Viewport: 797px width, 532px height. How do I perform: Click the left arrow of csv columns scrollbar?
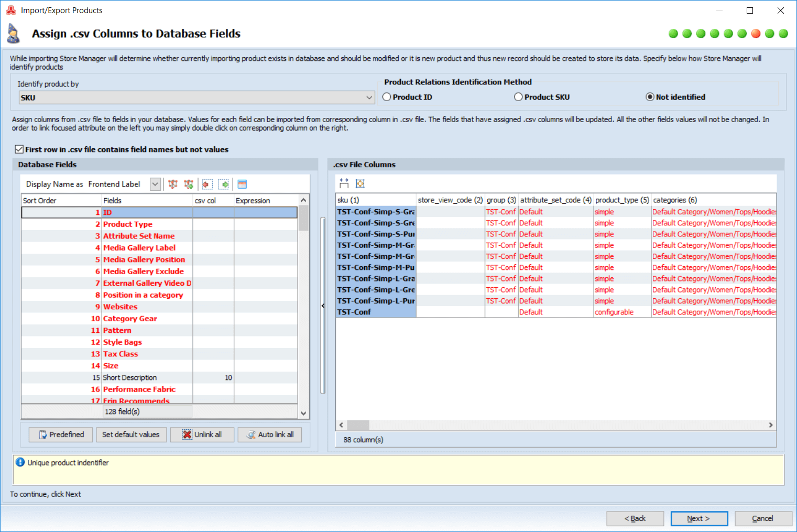coord(341,425)
